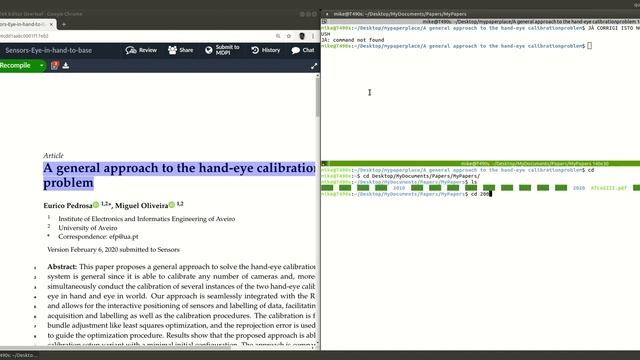Click the lower terminal pane green title bar
This screenshot has width=640, height=360.
(x=480, y=164)
